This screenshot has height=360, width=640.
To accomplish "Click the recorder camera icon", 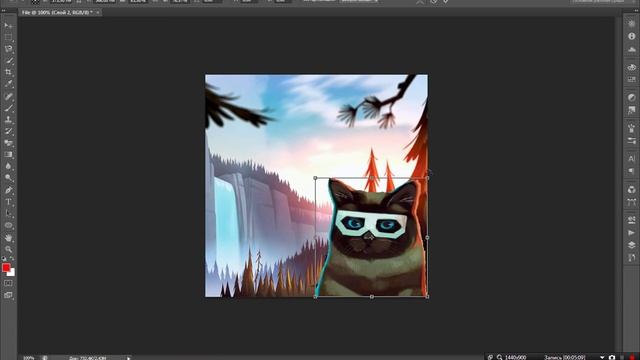I will pos(612,358).
